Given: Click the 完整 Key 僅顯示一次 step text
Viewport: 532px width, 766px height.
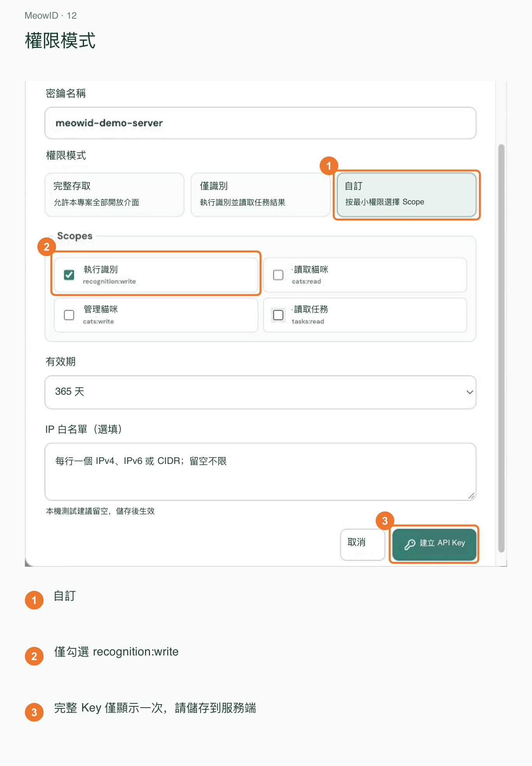Looking at the screenshot, I should click(155, 708).
